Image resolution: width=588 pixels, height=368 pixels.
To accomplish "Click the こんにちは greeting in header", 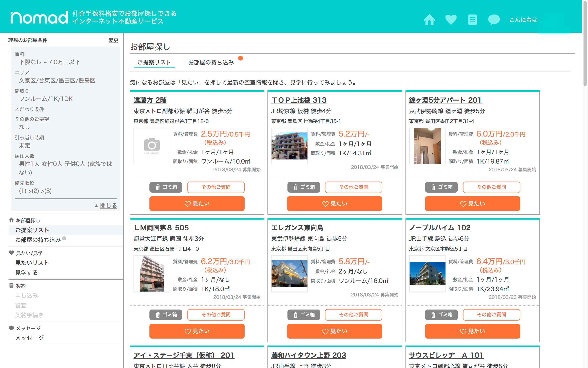I will [x=523, y=20].
